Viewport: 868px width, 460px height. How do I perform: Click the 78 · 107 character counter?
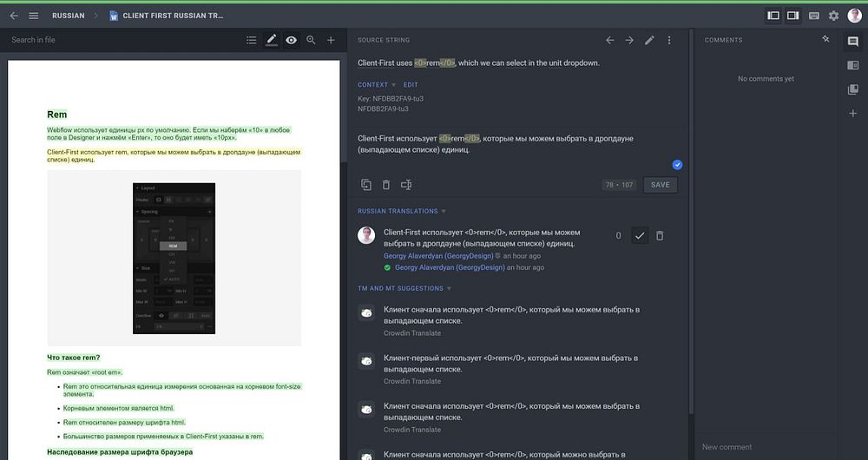619,185
